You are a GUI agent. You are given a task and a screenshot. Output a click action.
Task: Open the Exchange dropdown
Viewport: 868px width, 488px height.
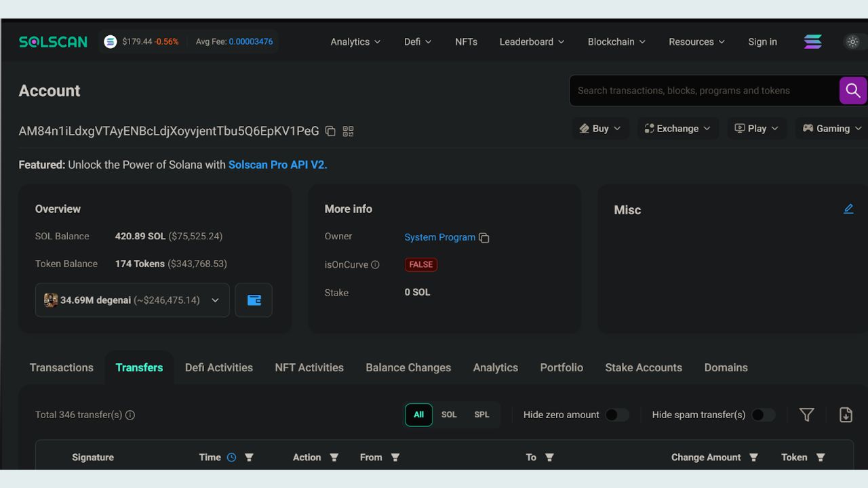click(677, 129)
